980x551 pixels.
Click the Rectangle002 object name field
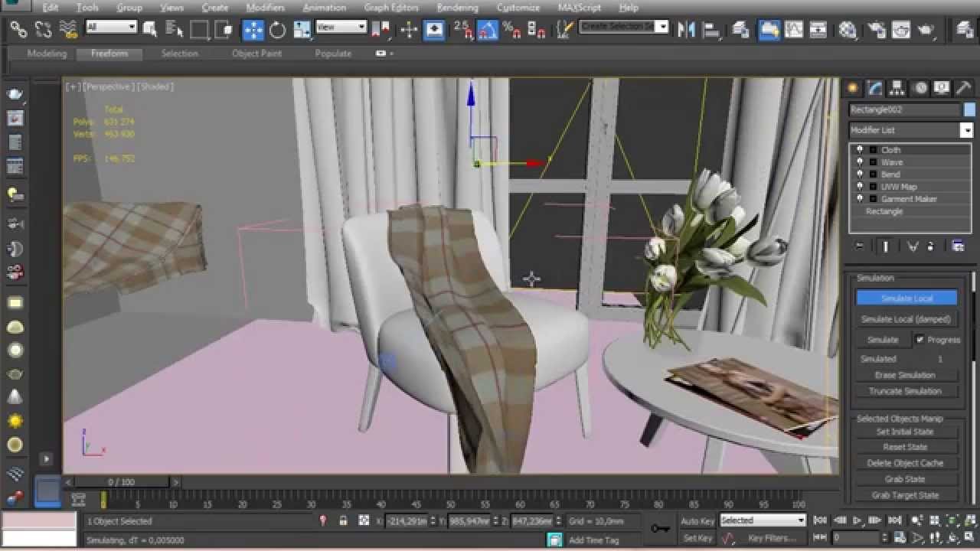[x=905, y=110]
